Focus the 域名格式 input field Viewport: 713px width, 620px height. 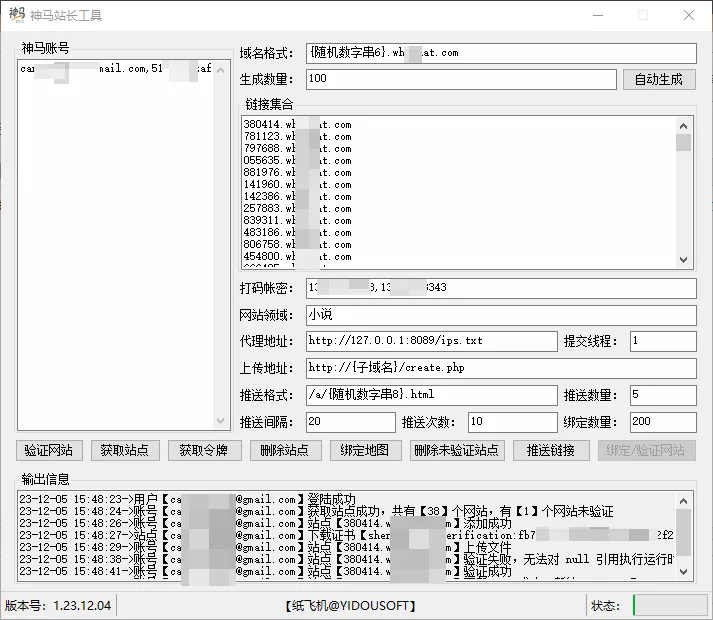[x=501, y=53]
